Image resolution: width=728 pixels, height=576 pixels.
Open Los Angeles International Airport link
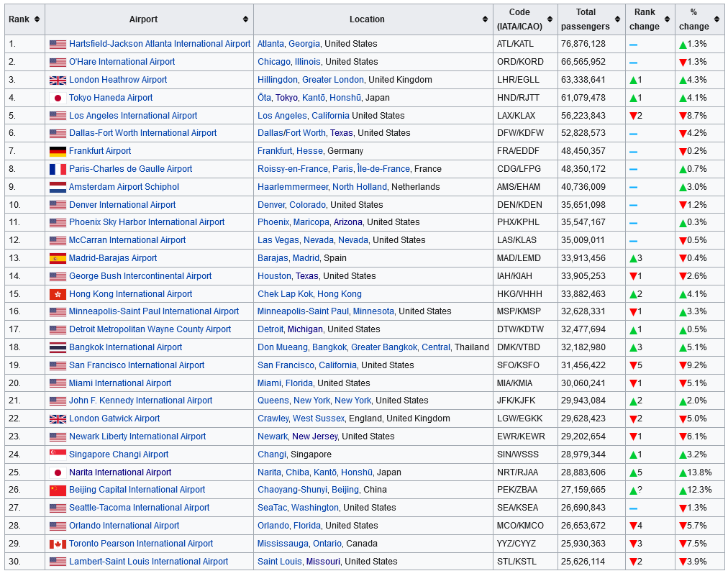[x=133, y=116]
